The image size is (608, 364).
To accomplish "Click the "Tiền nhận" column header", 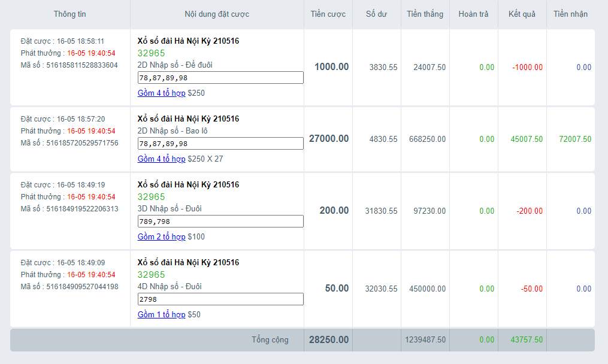I will [570, 14].
